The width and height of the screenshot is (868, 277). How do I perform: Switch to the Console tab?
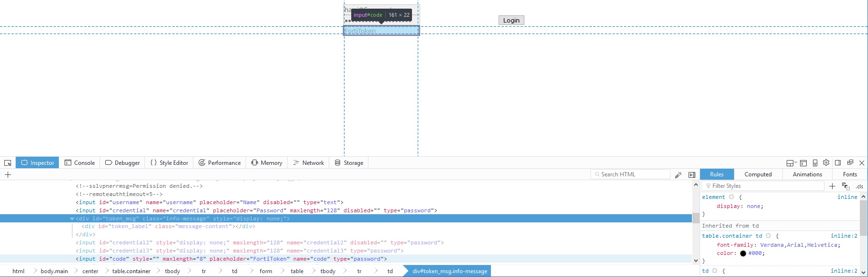[80, 163]
